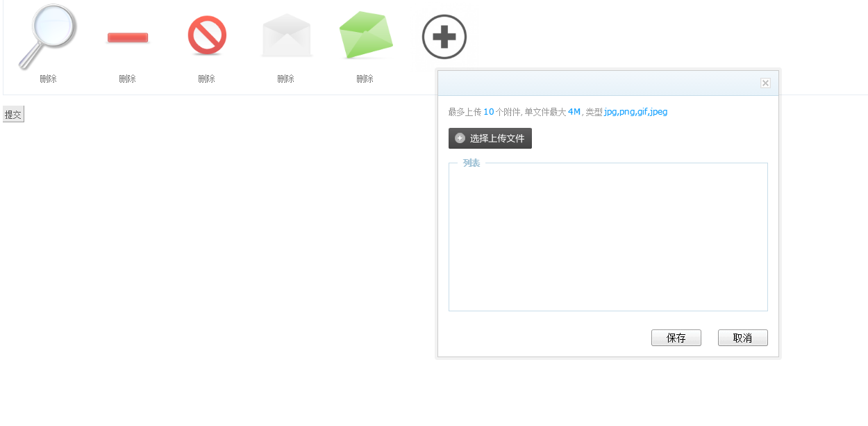Select the gray open envelope image
Image resolution: width=868 pixels, height=426 pixels.
click(x=286, y=35)
